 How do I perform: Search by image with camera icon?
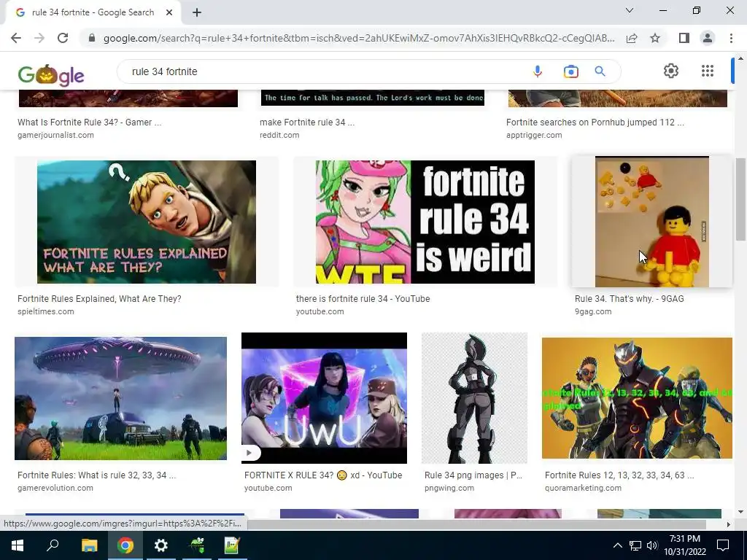(570, 71)
